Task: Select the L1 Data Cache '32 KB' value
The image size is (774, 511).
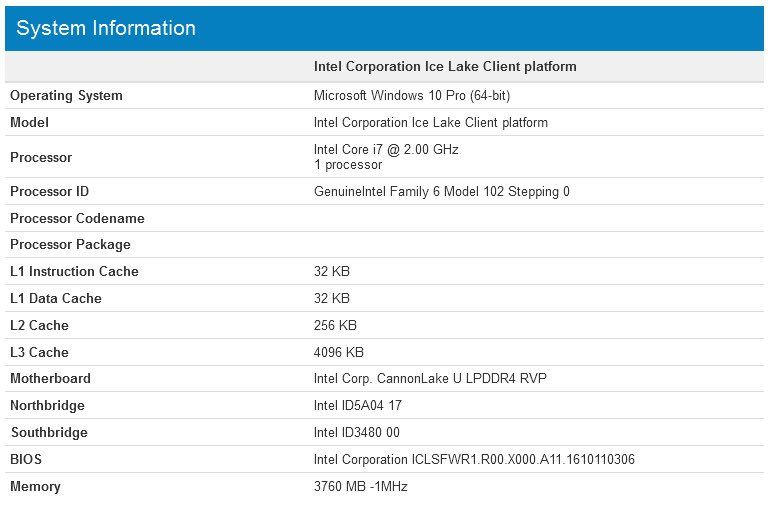Action: 331,298
